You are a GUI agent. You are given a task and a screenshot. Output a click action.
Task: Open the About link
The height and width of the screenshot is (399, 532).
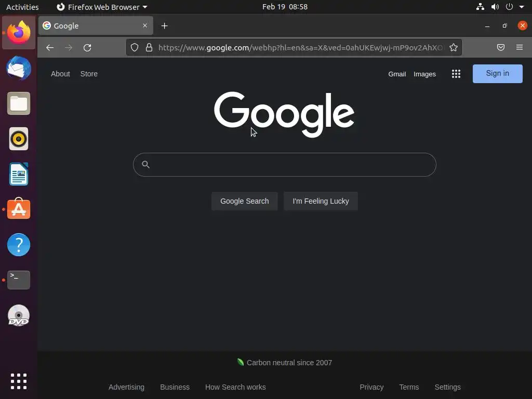tap(60, 74)
